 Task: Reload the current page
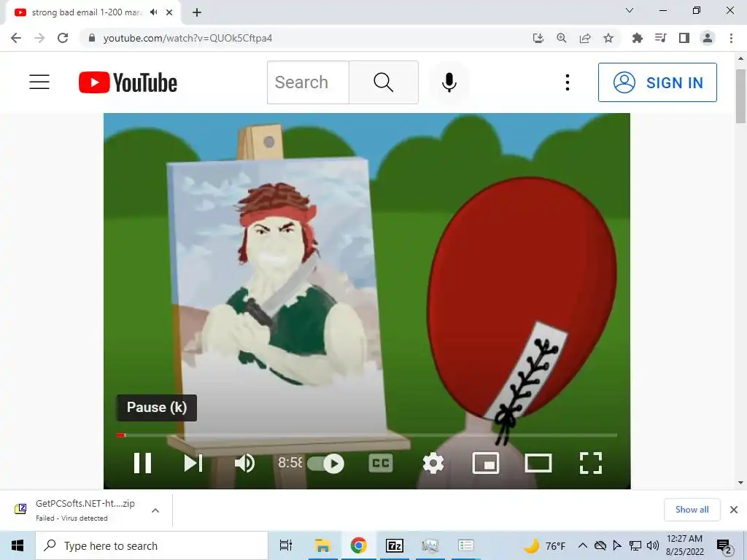[63, 38]
